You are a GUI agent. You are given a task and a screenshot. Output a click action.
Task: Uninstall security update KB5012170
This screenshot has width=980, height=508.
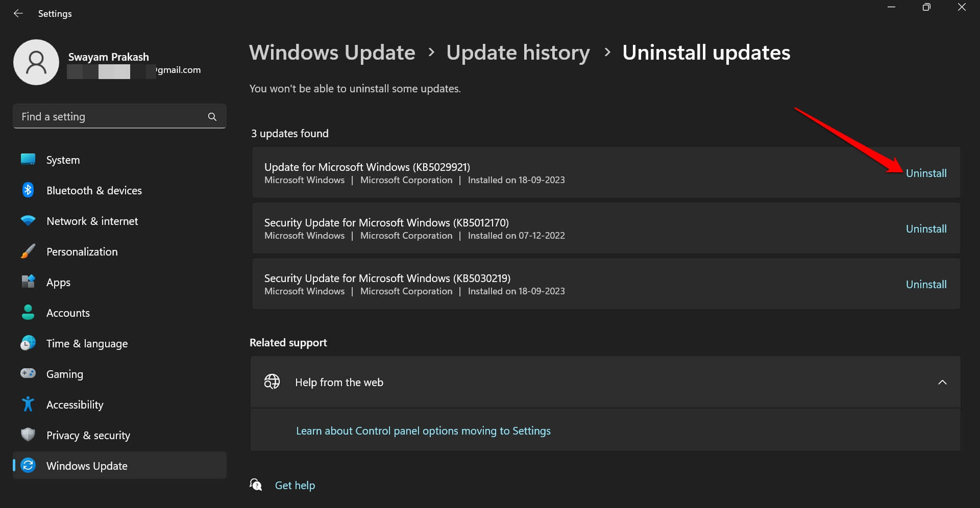point(926,228)
